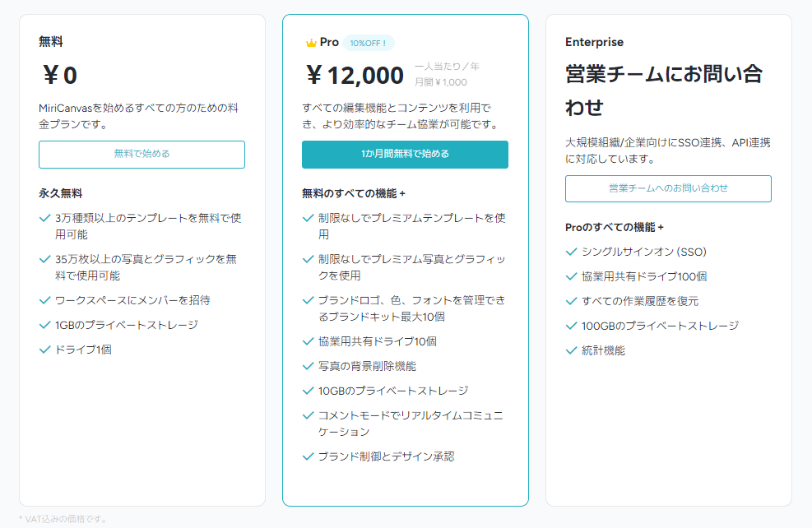Click the checkmark beside 統計機能

tap(571, 350)
